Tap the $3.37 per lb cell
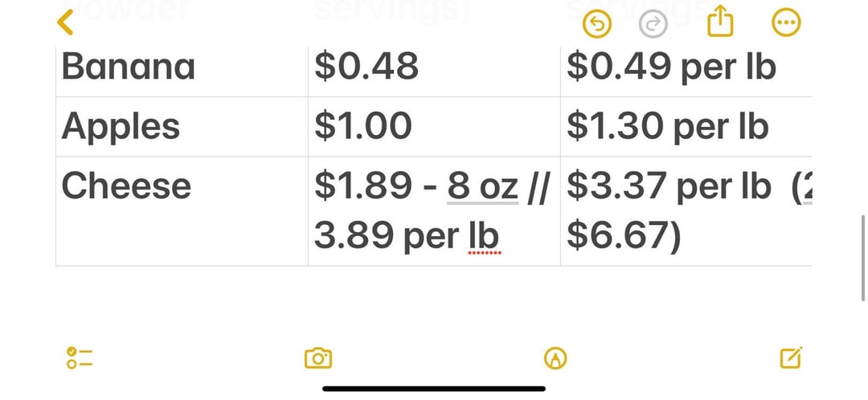 coord(686,211)
